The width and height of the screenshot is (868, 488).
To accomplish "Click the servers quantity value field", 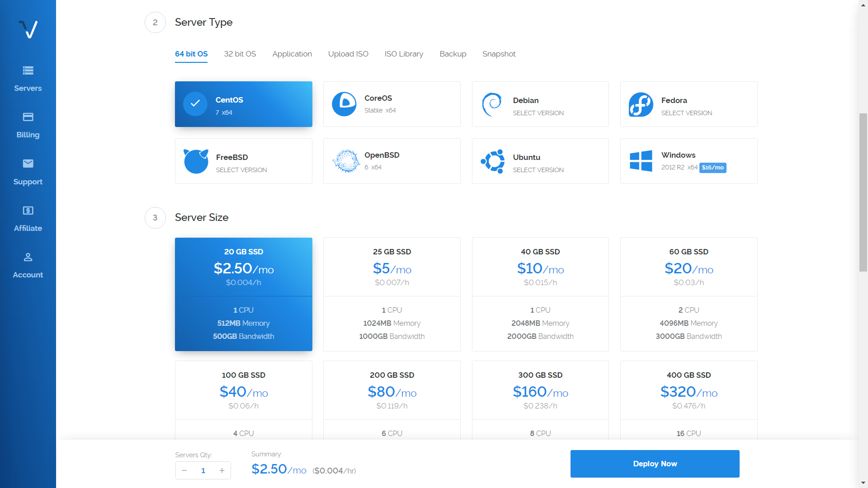I will [203, 470].
